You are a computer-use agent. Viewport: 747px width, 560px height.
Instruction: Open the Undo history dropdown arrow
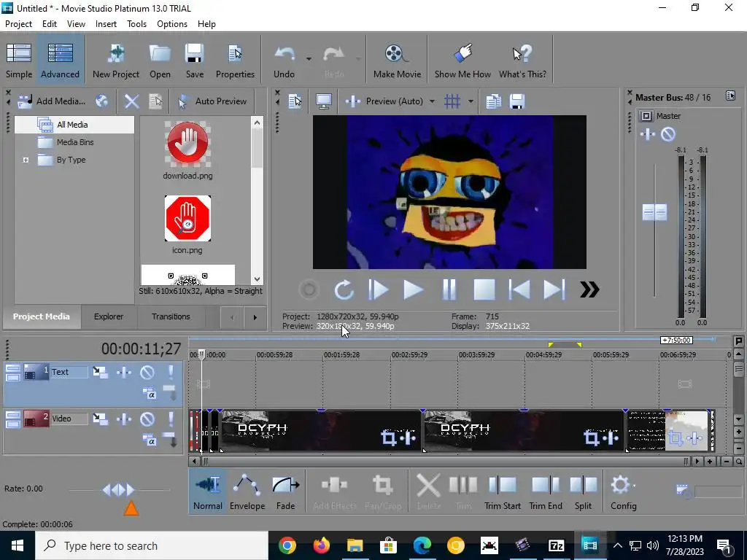[309, 59]
